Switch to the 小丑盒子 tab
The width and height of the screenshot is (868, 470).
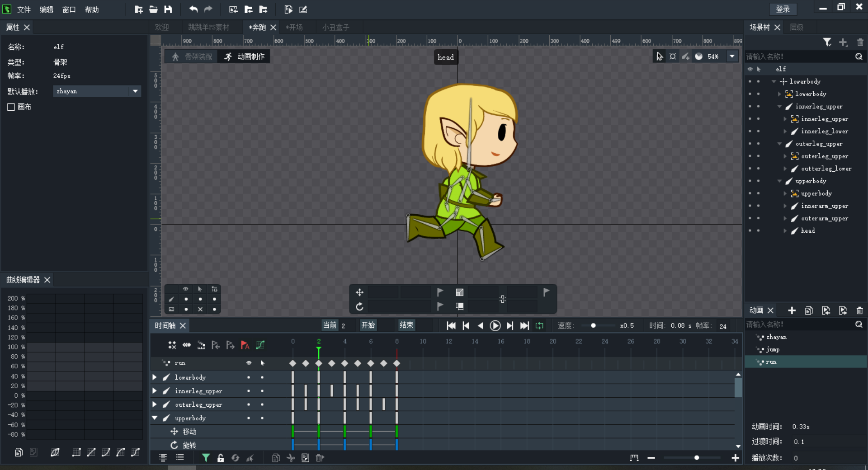pos(335,28)
